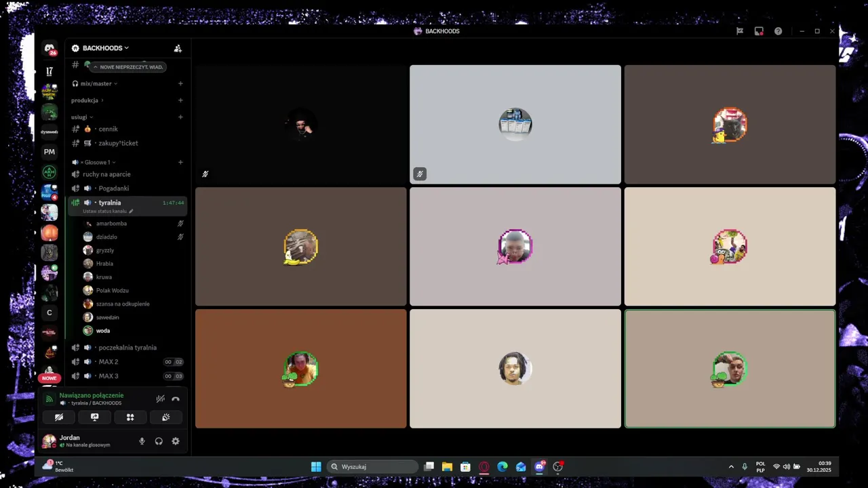Image resolution: width=868 pixels, height=488 pixels.
Task: Open the C server icon
Action: [50, 313]
